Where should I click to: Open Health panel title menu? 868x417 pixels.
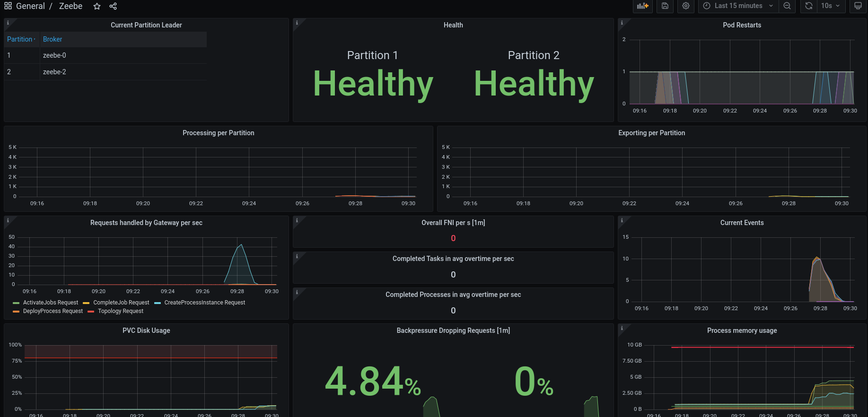pyautogui.click(x=453, y=25)
